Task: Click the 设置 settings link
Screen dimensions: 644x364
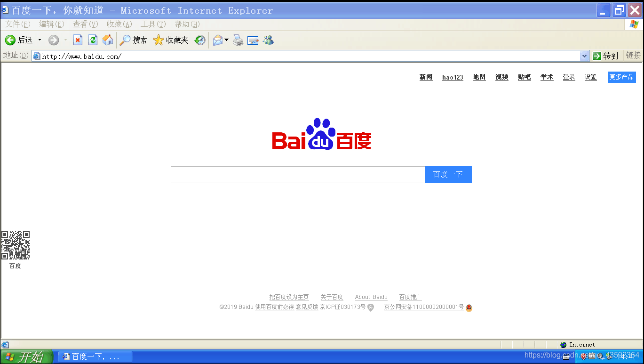Action: click(x=590, y=77)
